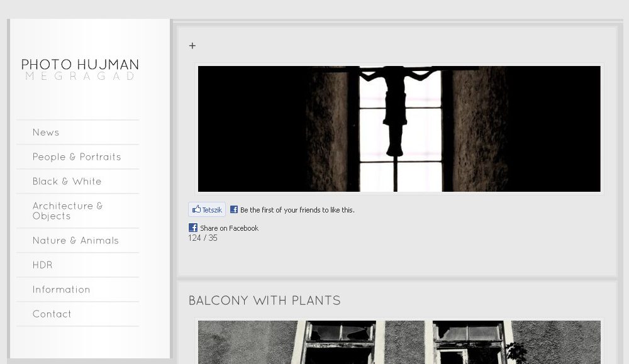Open People & Portraits gallery

[77, 157]
